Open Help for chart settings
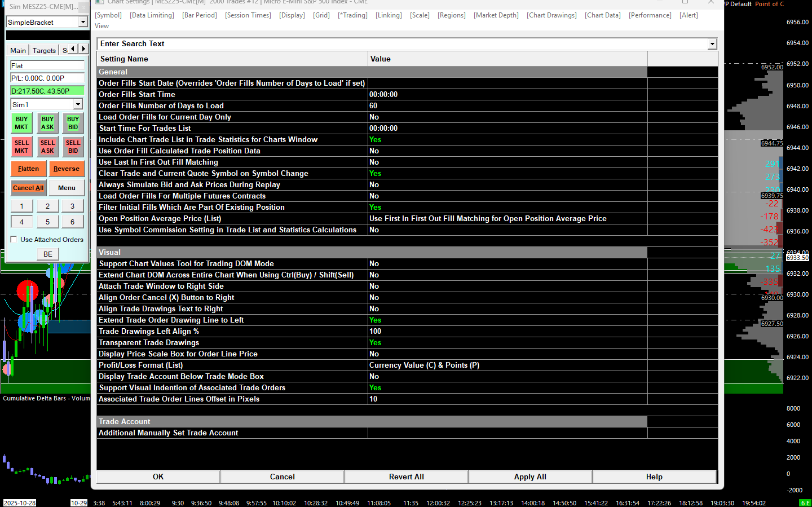812x507 pixels. coord(654,477)
